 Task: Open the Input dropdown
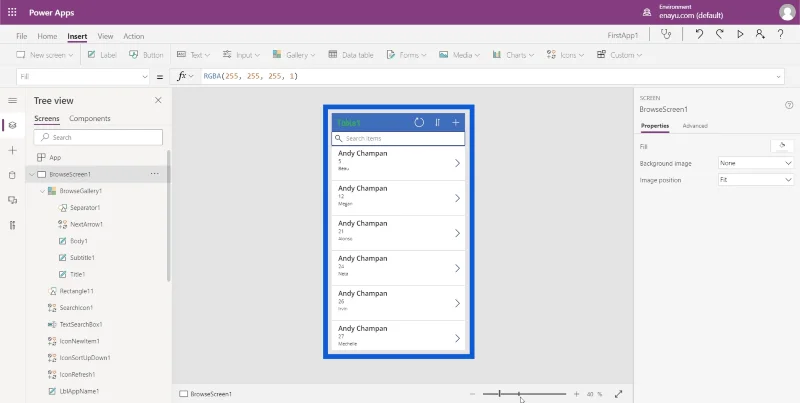point(241,55)
